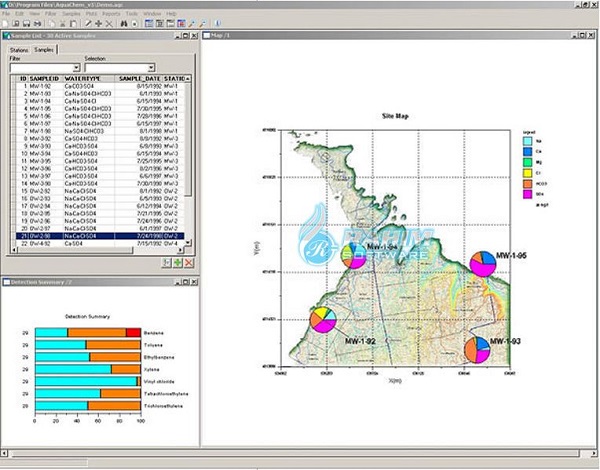
Task: Click the MW-1-95 pie chart on map
Action: 484,265
